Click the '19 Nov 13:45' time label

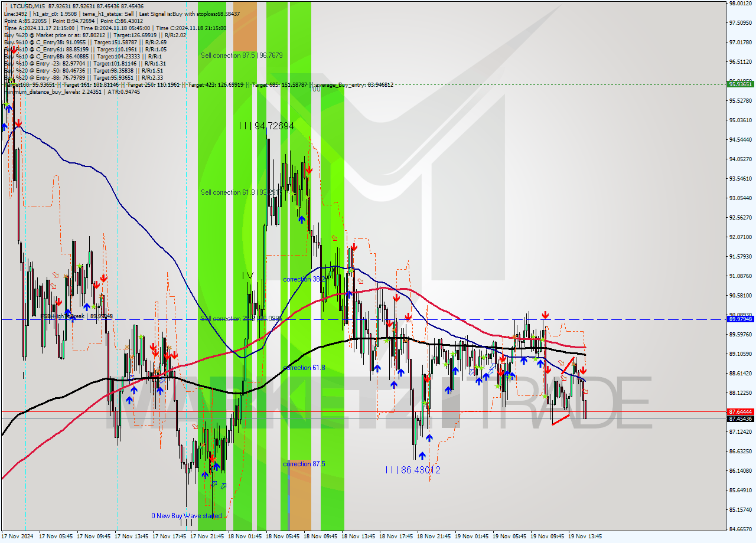585,537
